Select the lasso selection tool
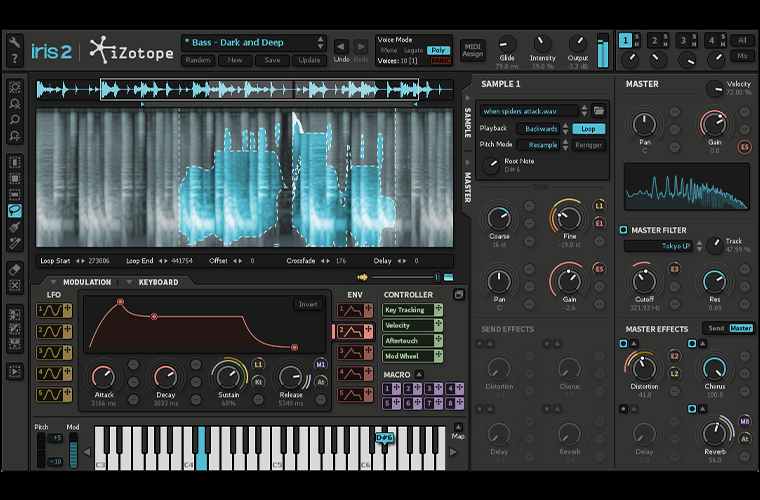Screen dimensions: 760x500 point(15,210)
